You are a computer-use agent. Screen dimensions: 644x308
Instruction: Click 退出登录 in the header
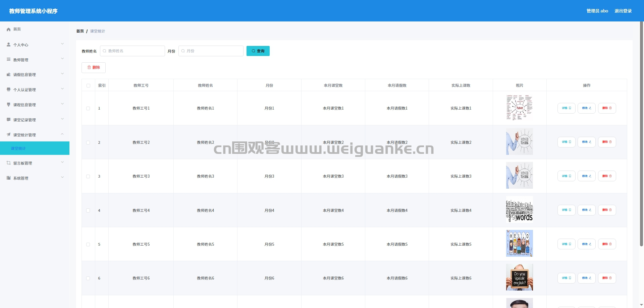pos(623,11)
